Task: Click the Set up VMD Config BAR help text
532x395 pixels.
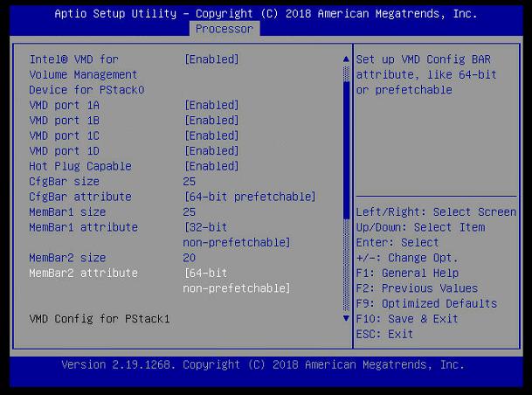Action: point(426,74)
